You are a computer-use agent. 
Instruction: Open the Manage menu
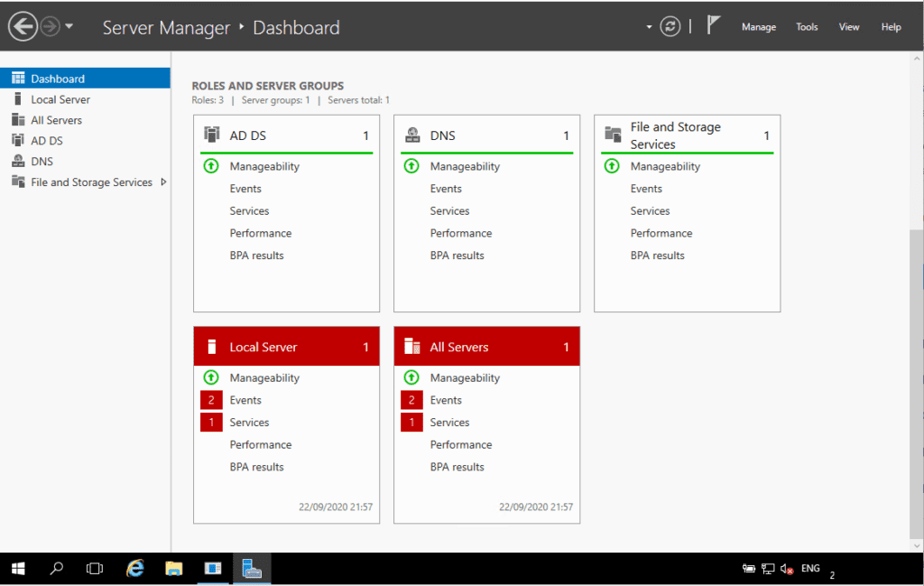pyautogui.click(x=758, y=27)
